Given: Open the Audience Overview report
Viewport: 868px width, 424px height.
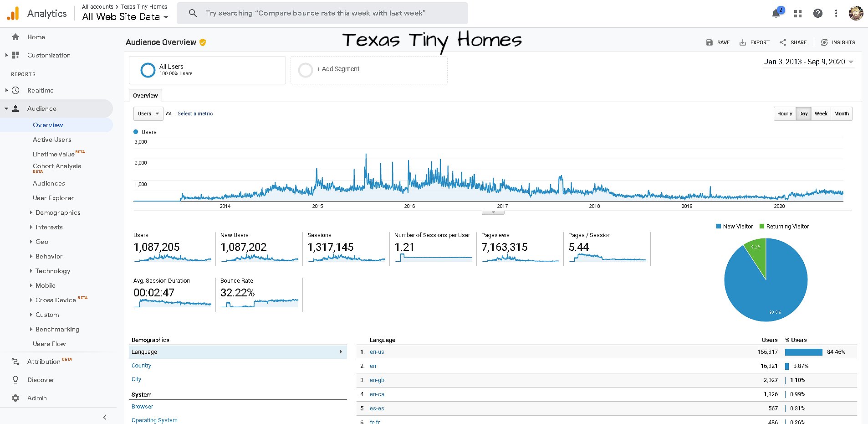Looking at the screenshot, I should (48, 125).
